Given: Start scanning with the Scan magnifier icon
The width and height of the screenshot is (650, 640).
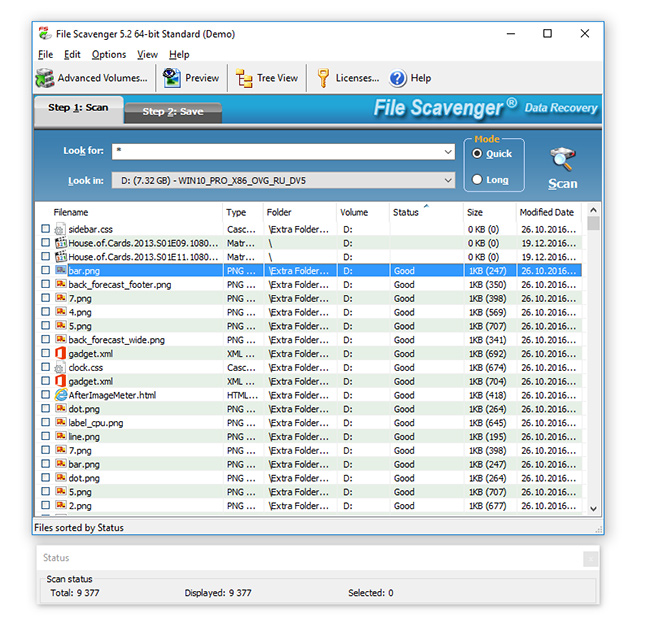Looking at the screenshot, I should tap(563, 160).
